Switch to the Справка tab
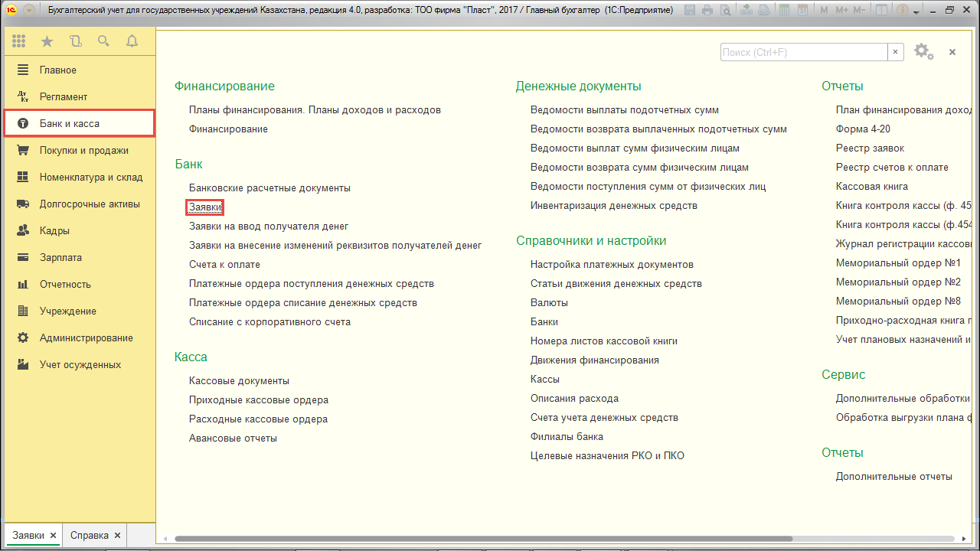 point(90,535)
